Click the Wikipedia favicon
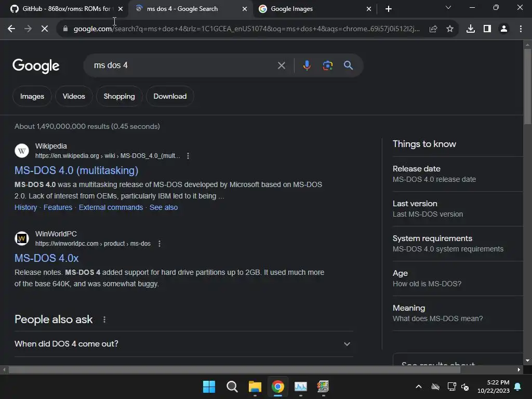532x399 pixels. (22, 151)
